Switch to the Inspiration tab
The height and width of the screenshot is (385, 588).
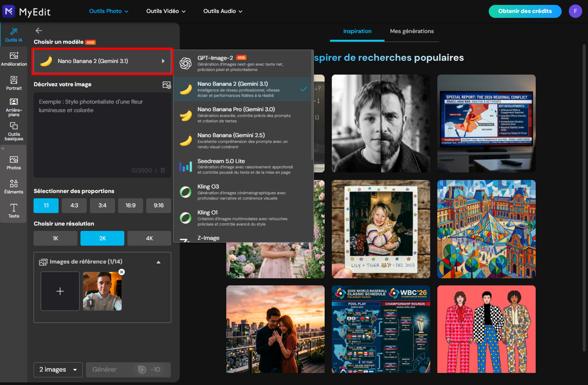coord(357,31)
